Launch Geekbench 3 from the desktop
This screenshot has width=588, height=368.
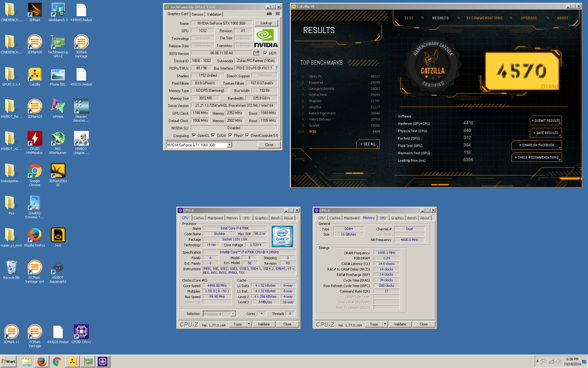58,12
